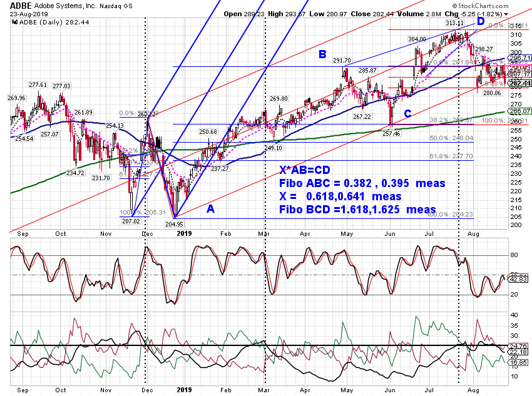Image resolution: width=532 pixels, height=396 pixels.
Task: Click the blue pattern point letter C
Action: pyautogui.click(x=407, y=114)
